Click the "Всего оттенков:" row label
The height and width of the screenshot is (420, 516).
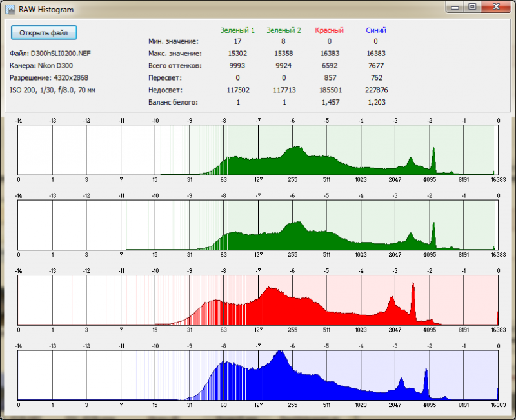click(x=175, y=66)
